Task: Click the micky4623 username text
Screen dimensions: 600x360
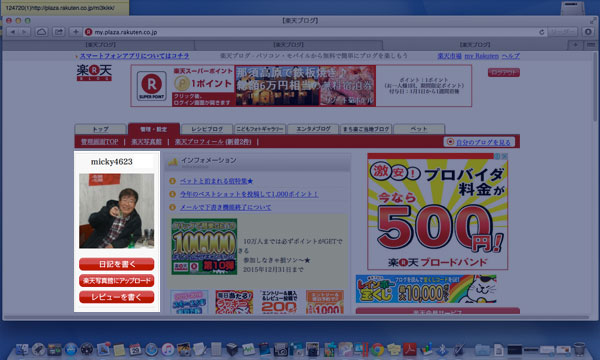Action: 112,162
